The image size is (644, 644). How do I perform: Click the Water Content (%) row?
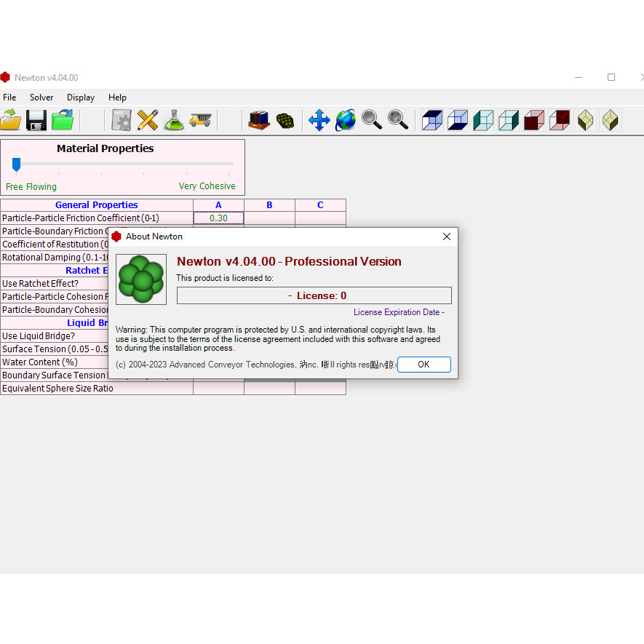coord(55,362)
